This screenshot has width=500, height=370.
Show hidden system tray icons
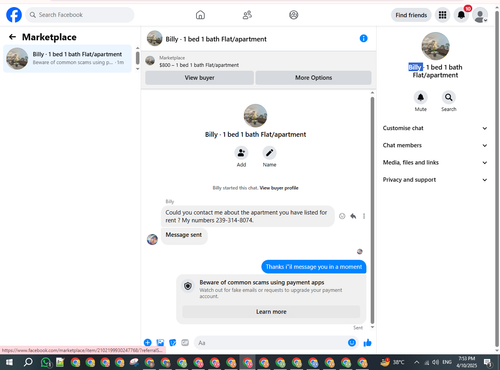(417, 362)
